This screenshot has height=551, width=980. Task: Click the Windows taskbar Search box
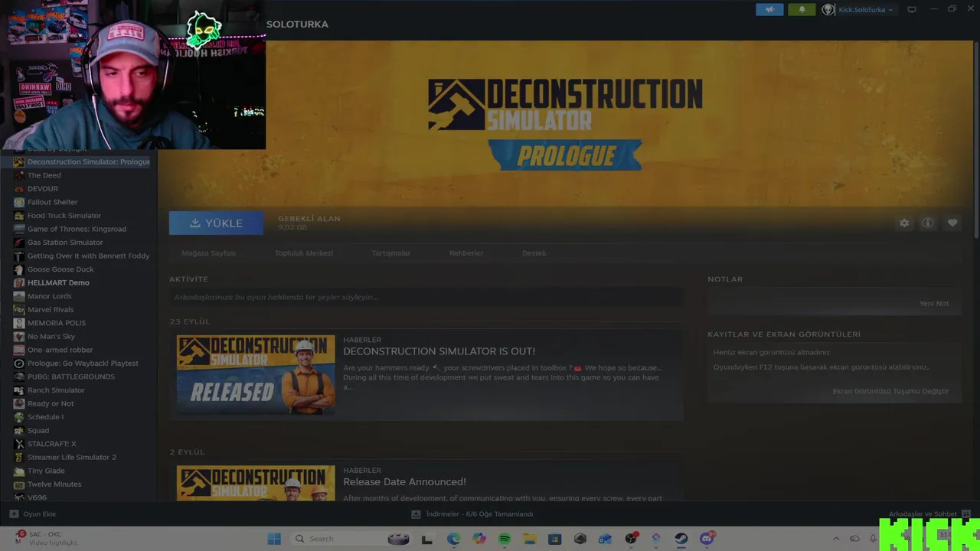coord(352,539)
